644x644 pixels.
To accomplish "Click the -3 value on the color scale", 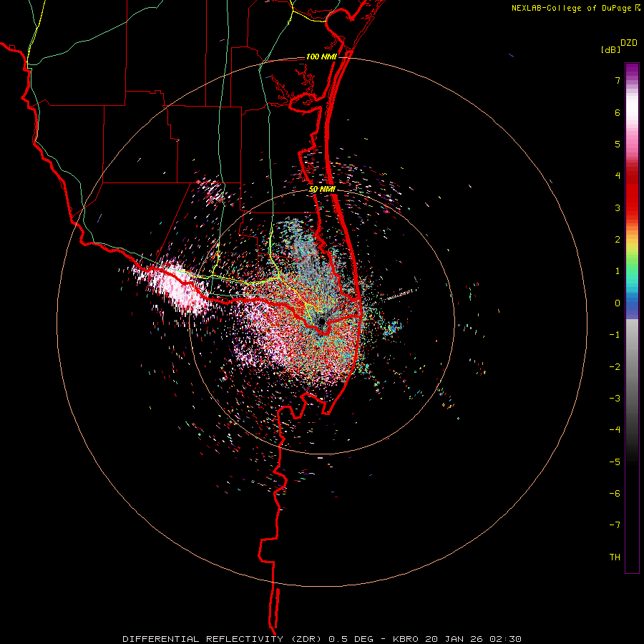I will tap(615, 399).
